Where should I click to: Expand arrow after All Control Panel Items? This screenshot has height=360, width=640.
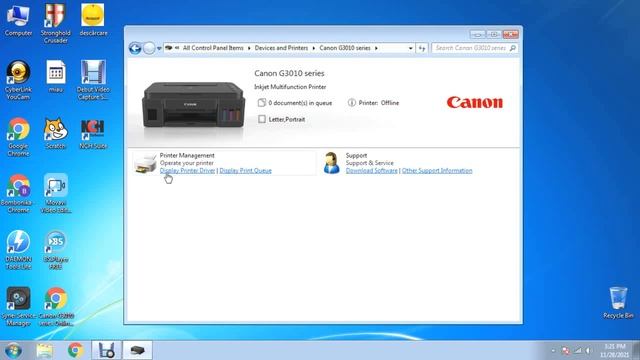249,48
